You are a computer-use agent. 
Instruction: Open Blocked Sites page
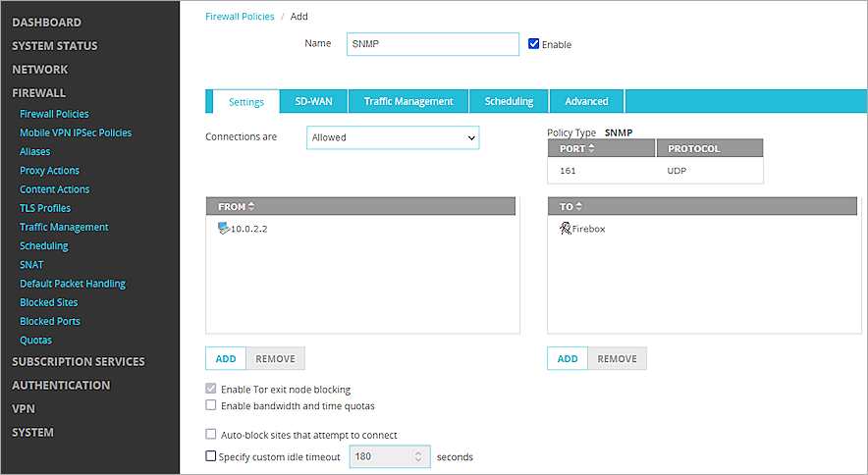click(x=49, y=302)
